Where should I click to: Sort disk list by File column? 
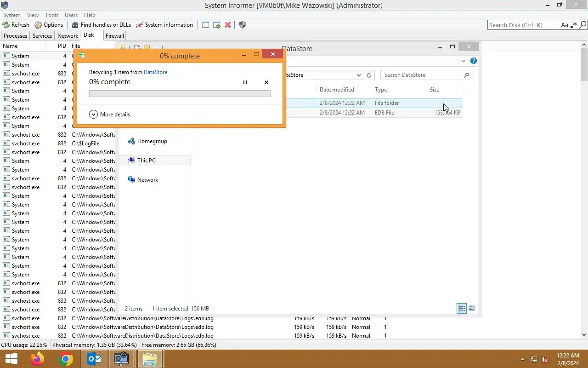[76, 46]
